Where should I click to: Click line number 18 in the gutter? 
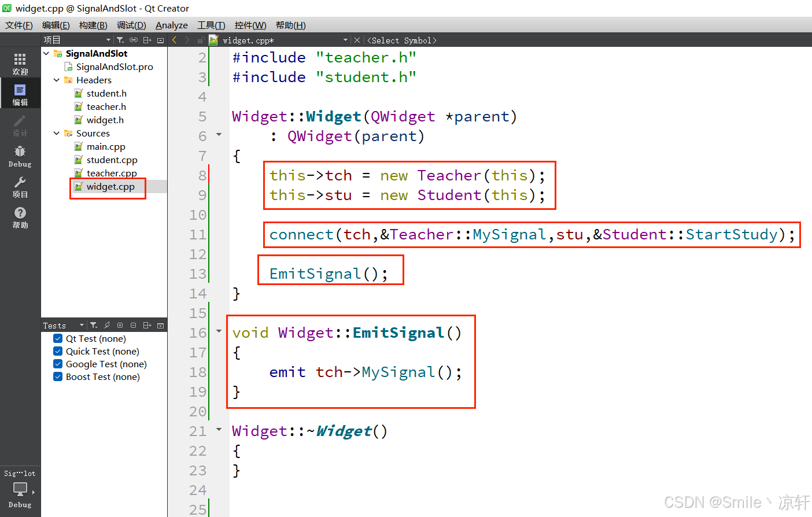click(198, 372)
